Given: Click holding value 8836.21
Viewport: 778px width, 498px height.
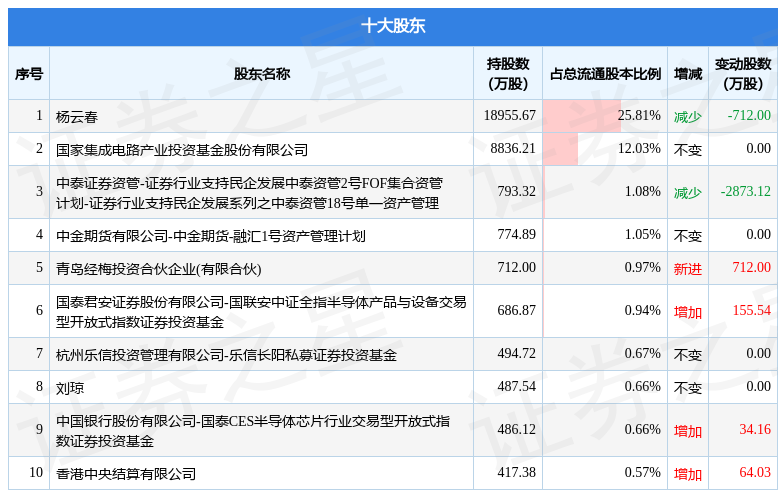Looking at the screenshot, I should (x=513, y=148).
